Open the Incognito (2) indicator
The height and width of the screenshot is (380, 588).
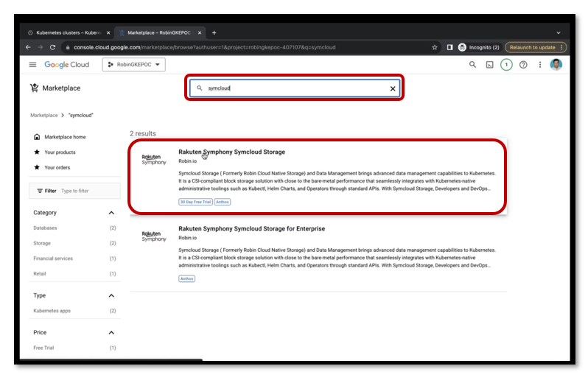[x=479, y=47]
